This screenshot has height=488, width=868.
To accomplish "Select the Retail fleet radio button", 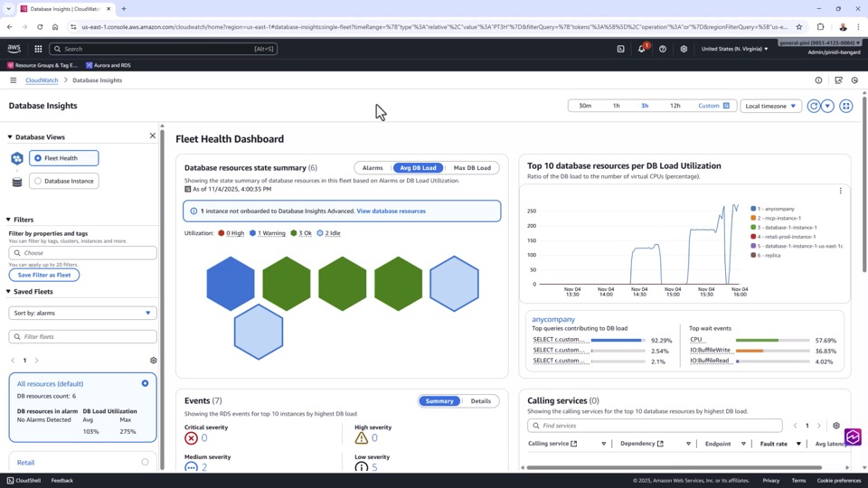I will pos(145,462).
